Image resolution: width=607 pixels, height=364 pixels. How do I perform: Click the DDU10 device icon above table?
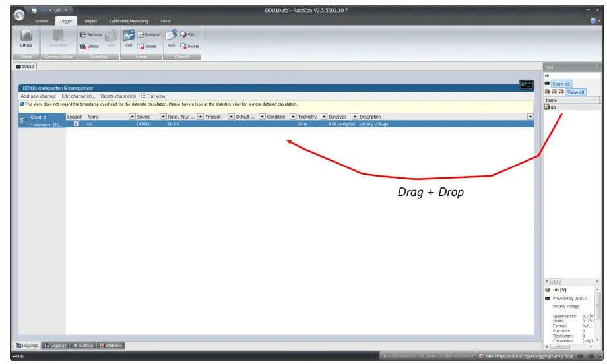(526, 84)
